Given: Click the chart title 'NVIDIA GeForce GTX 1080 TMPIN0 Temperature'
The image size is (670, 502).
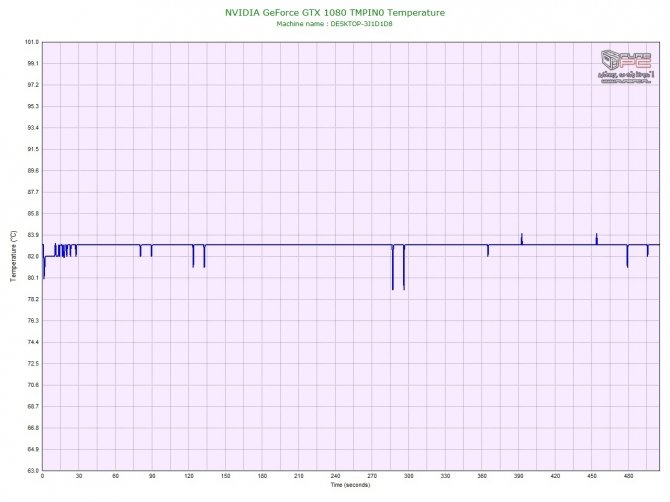Looking at the screenshot, I should tap(335, 13).
